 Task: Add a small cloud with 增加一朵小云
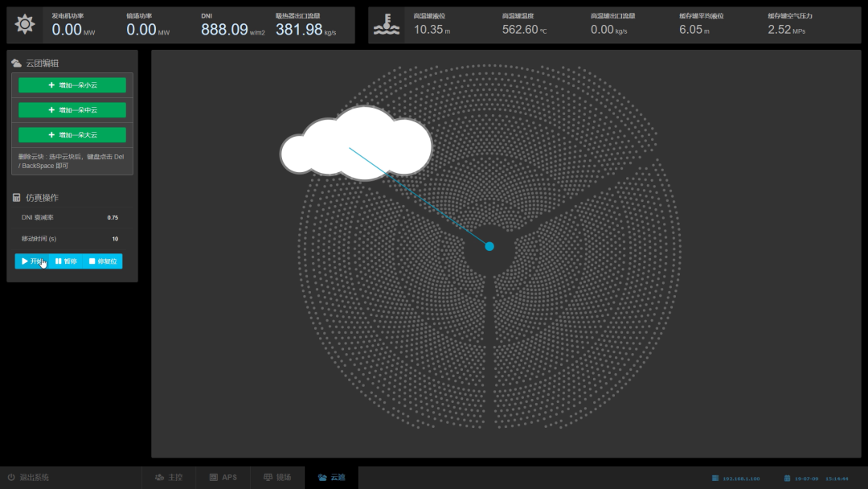pyautogui.click(x=72, y=85)
